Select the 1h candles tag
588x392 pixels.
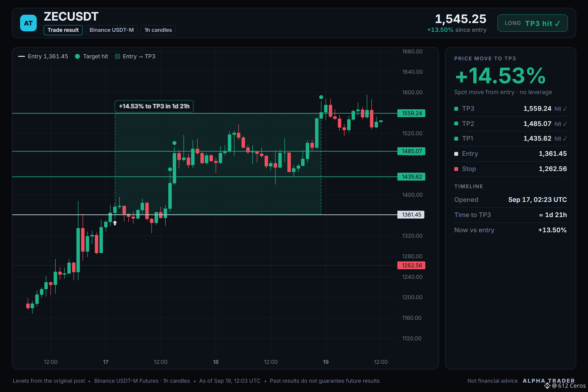pos(158,30)
